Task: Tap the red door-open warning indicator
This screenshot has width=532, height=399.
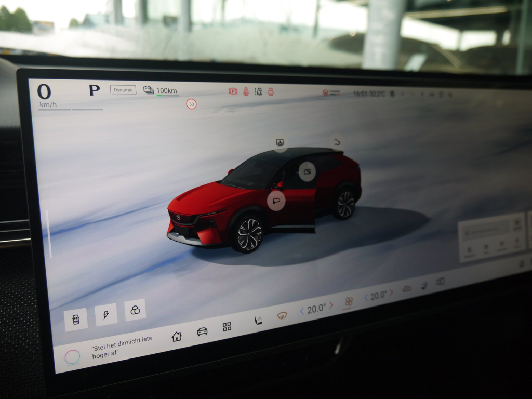Action: 271,91
